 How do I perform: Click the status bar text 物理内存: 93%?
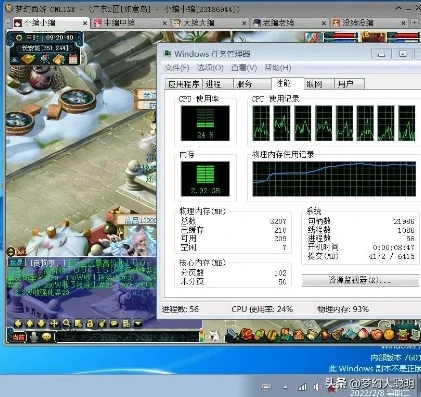[x=343, y=309]
